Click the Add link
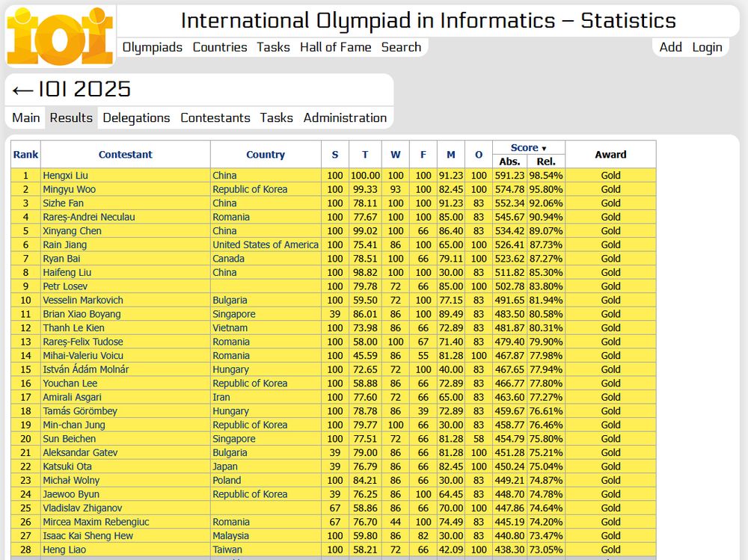This screenshot has width=748, height=560. 671,47
